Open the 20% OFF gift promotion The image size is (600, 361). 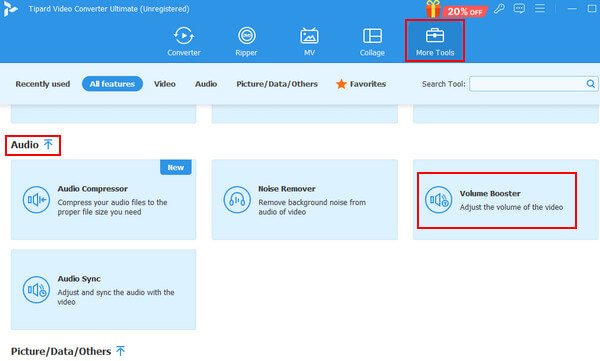tap(456, 9)
